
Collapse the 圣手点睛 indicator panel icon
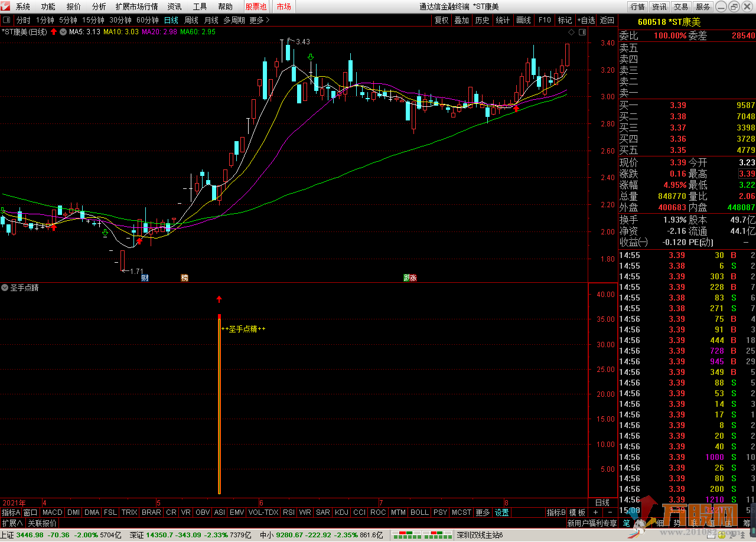5,288
